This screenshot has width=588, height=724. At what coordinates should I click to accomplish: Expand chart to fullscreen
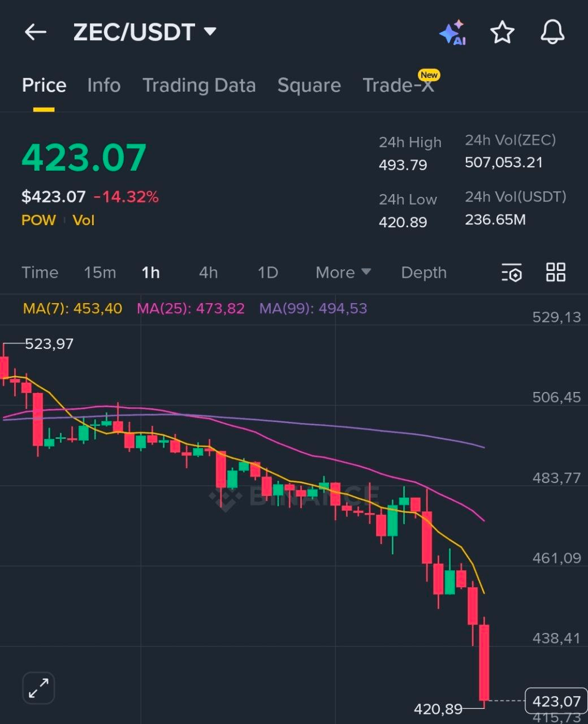click(38, 688)
